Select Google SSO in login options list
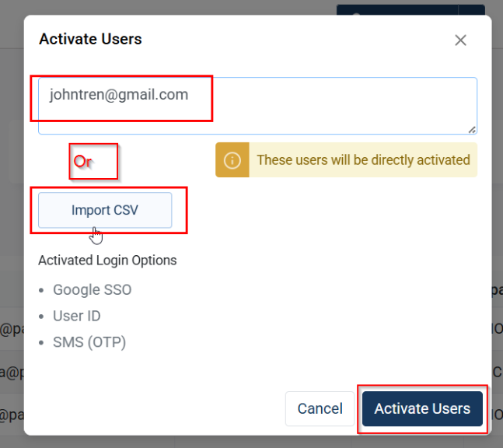The height and width of the screenshot is (448, 503). (92, 290)
